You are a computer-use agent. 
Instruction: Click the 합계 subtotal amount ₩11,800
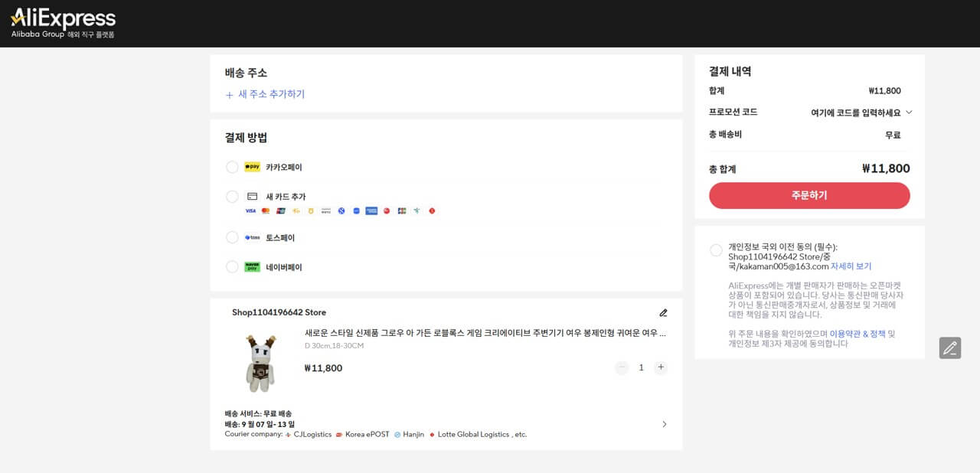pyautogui.click(x=884, y=90)
